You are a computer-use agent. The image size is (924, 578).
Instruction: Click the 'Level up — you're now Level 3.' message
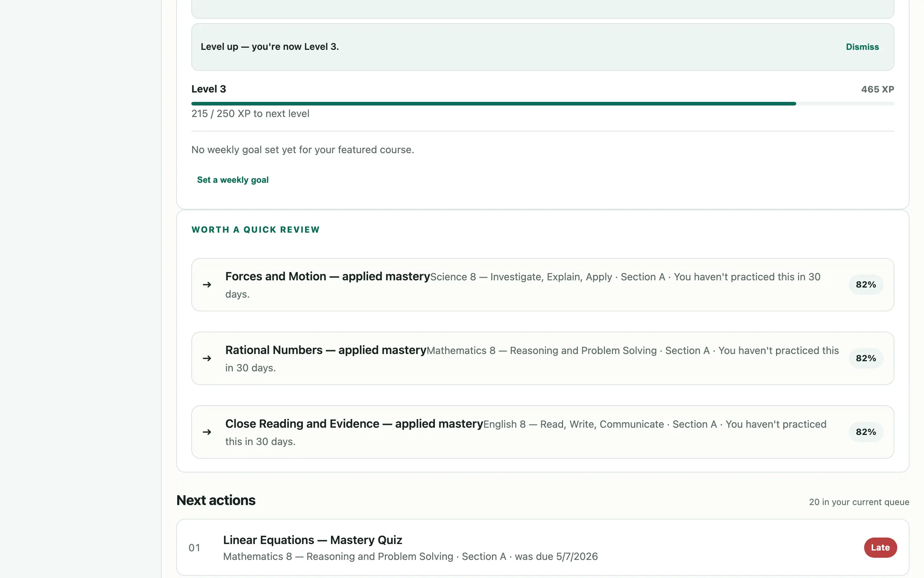coord(270,47)
